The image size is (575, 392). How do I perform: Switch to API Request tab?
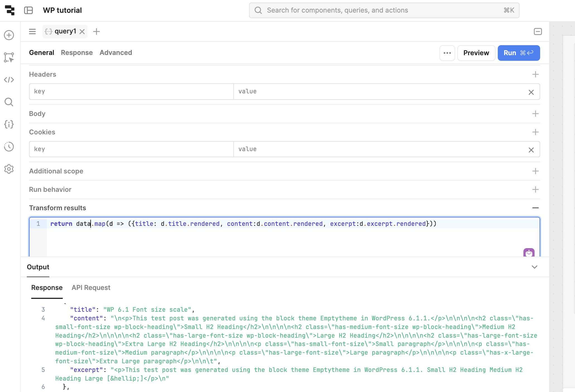point(91,288)
